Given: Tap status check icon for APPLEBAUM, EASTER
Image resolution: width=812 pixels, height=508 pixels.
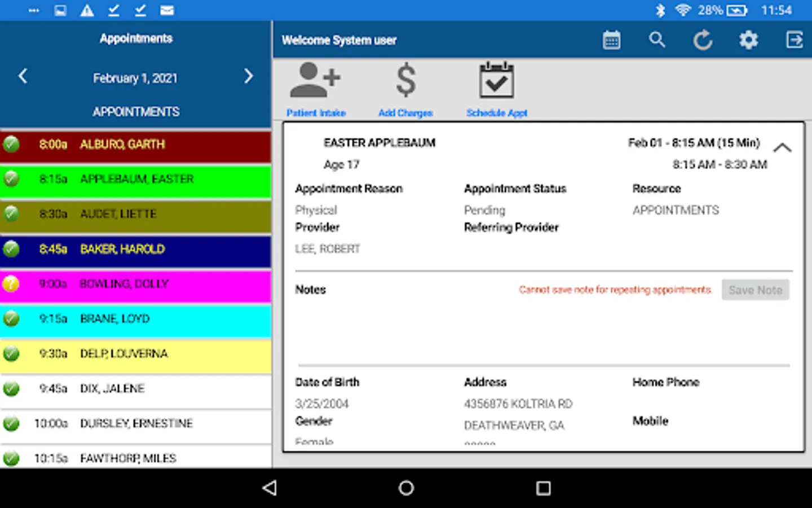Looking at the screenshot, I should tap(11, 179).
